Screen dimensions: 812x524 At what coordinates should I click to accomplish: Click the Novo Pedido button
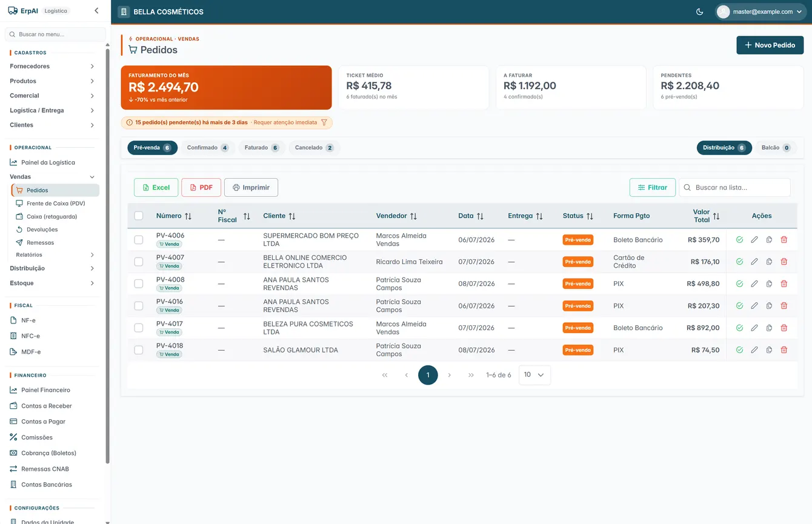pos(770,45)
